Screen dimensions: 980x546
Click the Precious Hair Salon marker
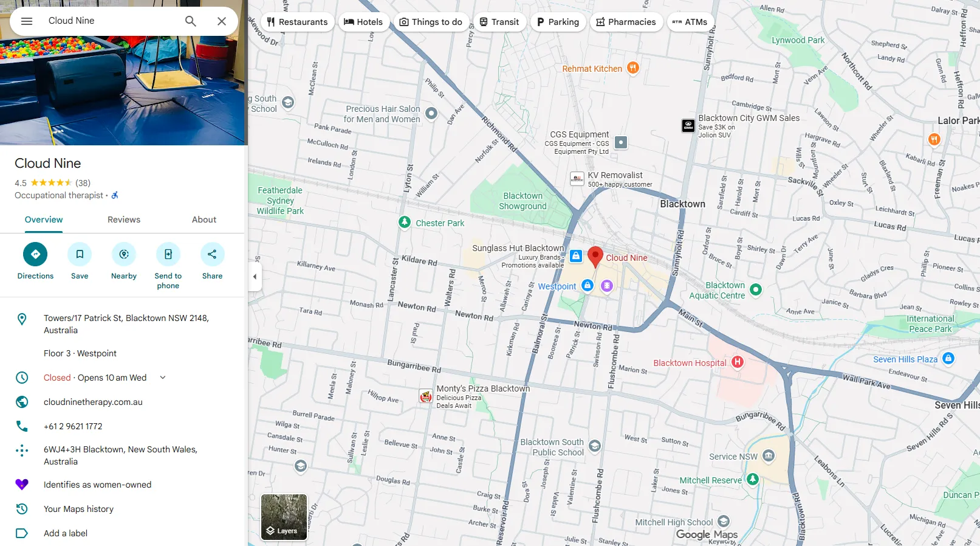tap(431, 112)
